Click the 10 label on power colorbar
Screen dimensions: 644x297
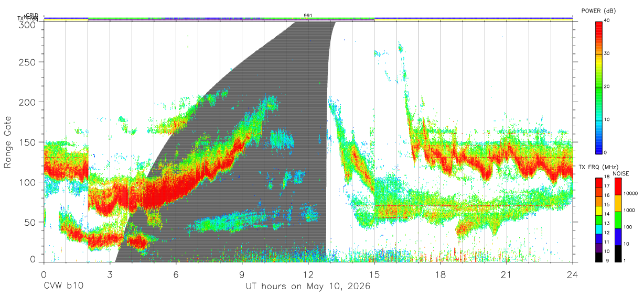click(607, 120)
